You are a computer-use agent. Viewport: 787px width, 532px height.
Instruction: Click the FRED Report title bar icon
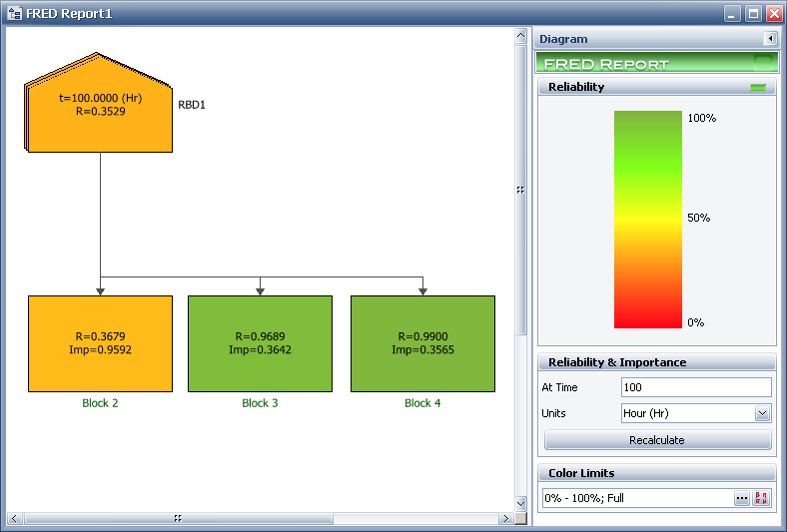coord(13,13)
